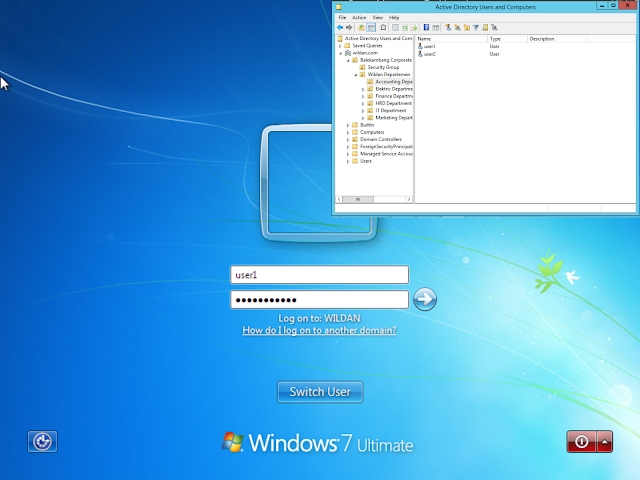Click the wildan.com domain icon in tree
The width and height of the screenshot is (640, 480).
(348, 53)
